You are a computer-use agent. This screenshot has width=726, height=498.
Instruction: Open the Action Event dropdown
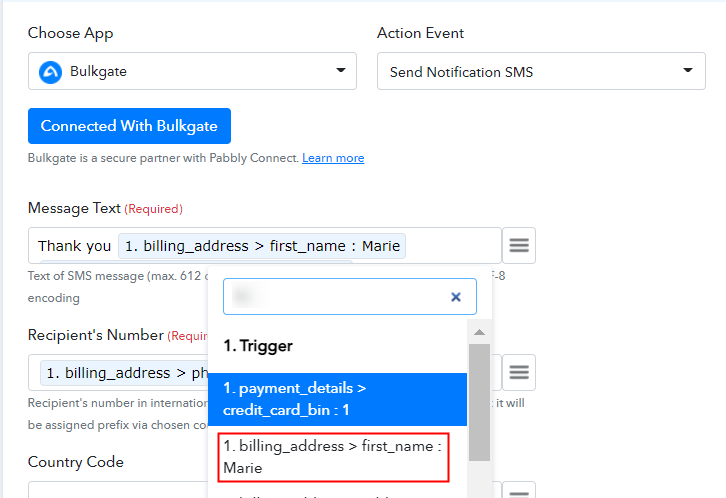click(x=541, y=71)
